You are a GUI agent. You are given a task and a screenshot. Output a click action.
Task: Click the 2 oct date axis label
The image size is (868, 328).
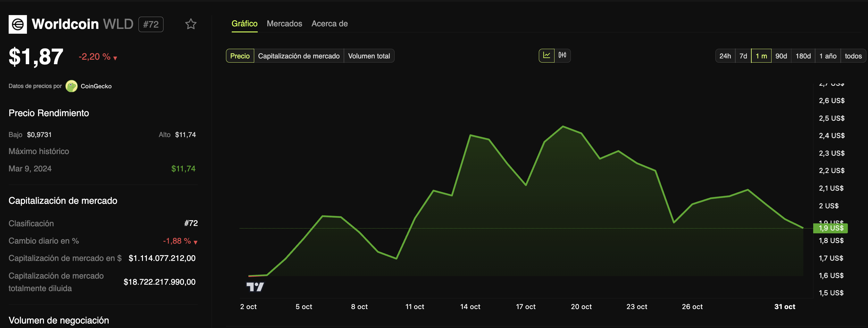point(248,307)
